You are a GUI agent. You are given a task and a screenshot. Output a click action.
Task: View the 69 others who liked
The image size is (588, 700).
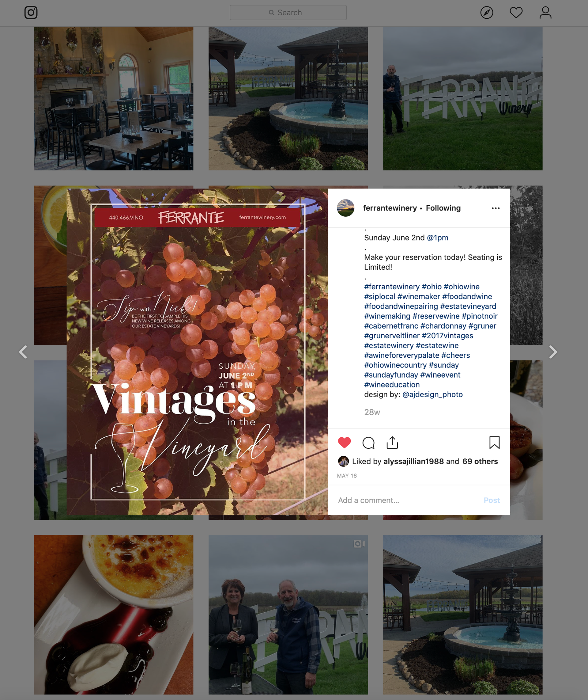tap(480, 461)
